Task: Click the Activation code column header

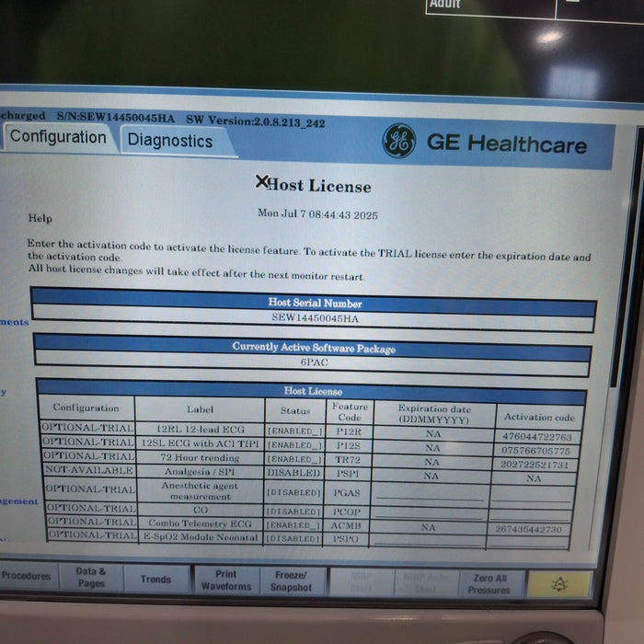Action: (539, 418)
